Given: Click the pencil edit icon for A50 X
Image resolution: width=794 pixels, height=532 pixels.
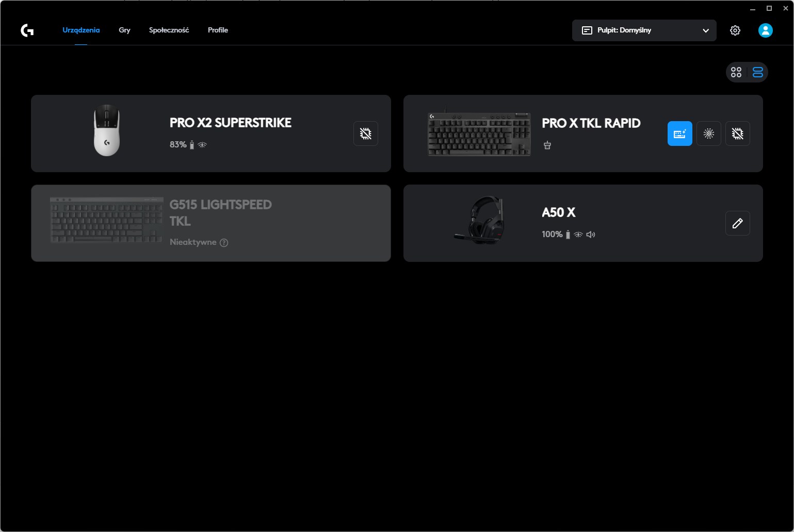Looking at the screenshot, I should coord(737,223).
